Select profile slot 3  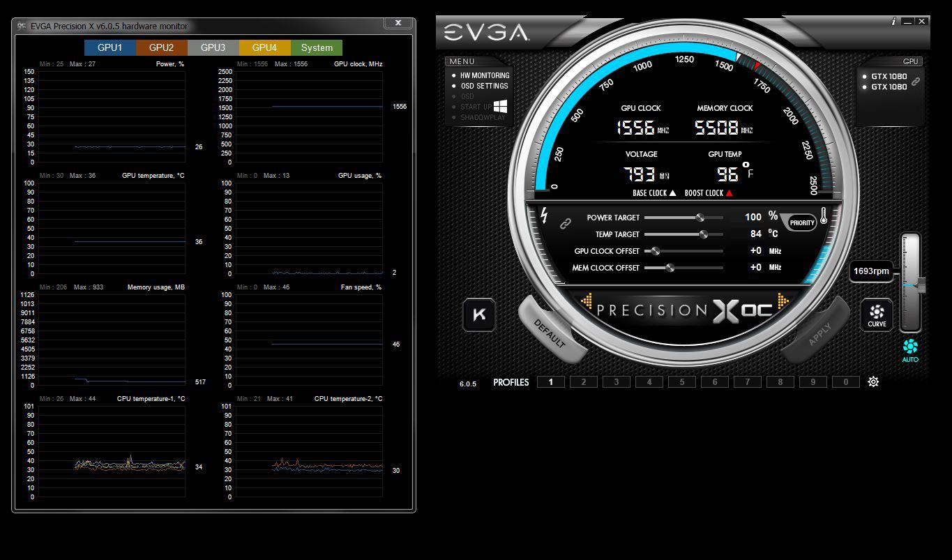pos(617,381)
